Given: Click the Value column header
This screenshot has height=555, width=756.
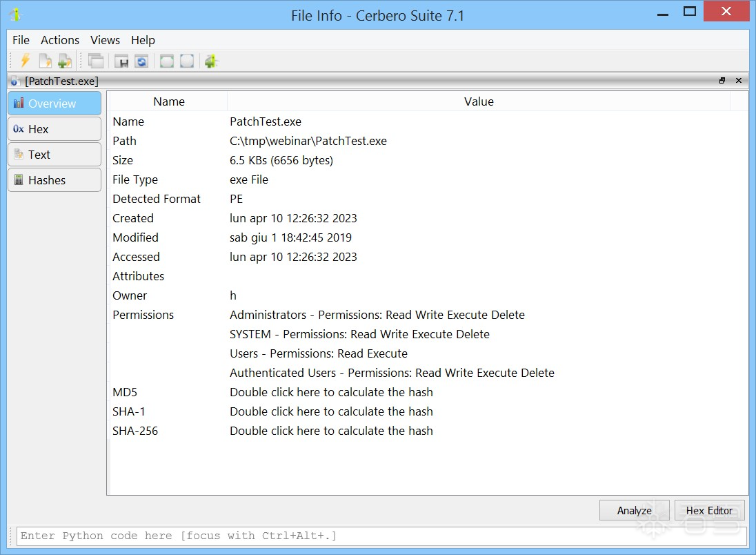Looking at the screenshot, I should coord(479,101).
